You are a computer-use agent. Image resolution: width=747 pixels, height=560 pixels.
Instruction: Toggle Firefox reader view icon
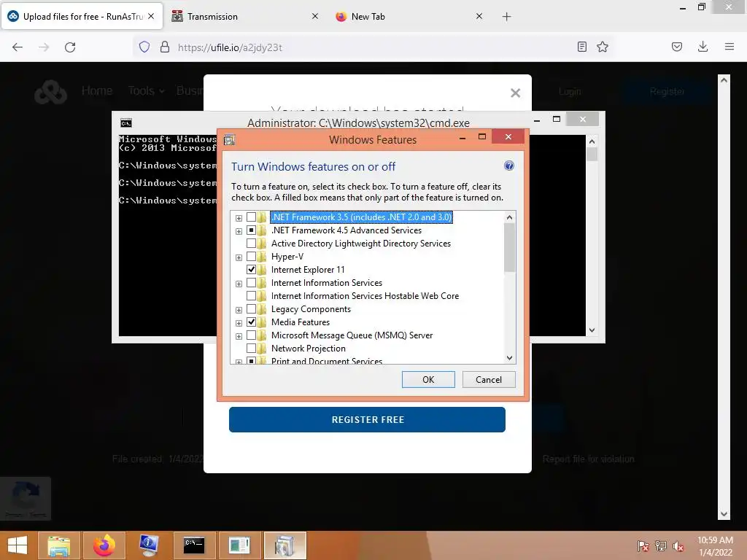click(581, 47)
